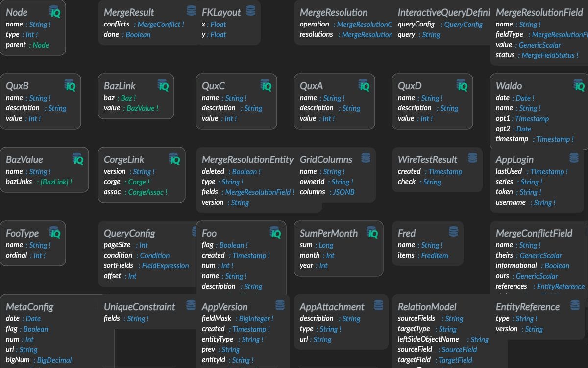Click the IQ icon on the QuxB card
This screenshot has width=588, height=368.
point(70,86)
